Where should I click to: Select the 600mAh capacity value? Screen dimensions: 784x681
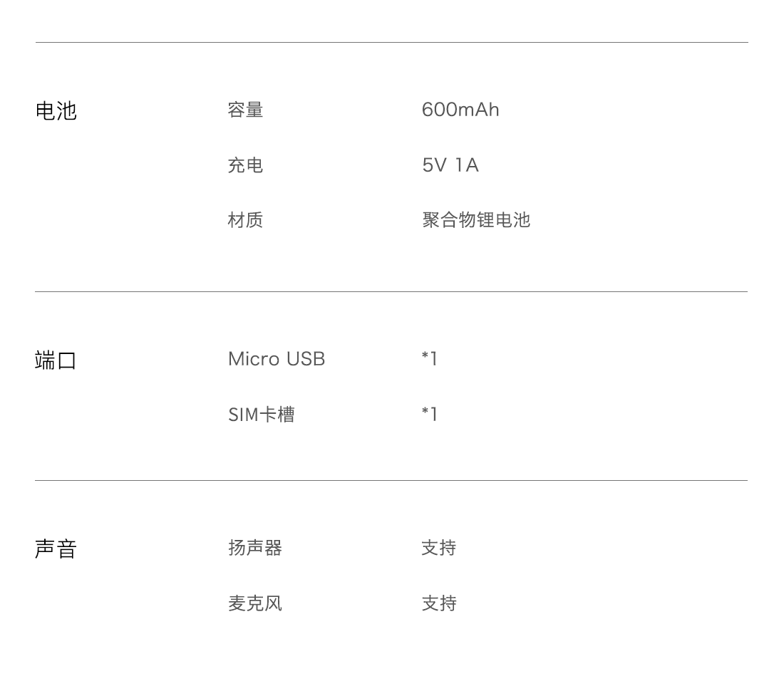(460, 110)
